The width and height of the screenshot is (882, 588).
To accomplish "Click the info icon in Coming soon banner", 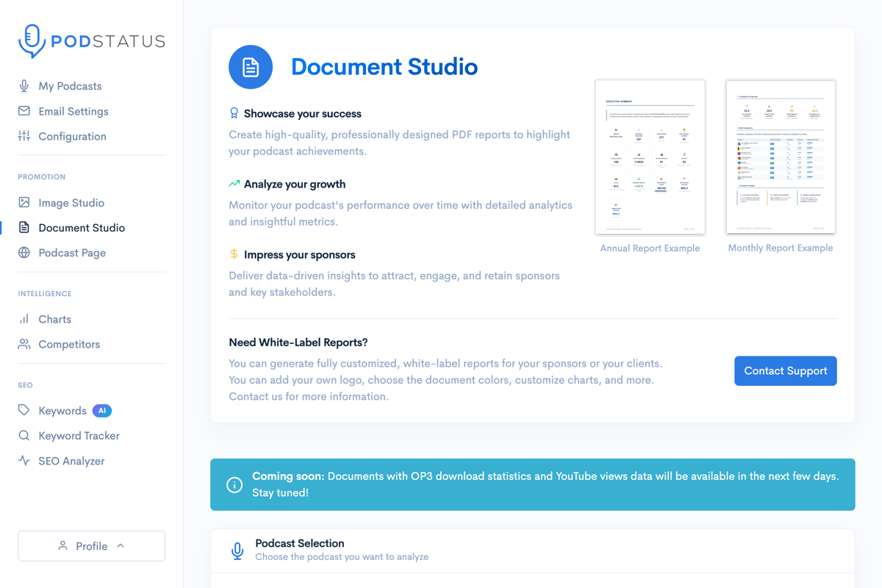I will (234, 484).
